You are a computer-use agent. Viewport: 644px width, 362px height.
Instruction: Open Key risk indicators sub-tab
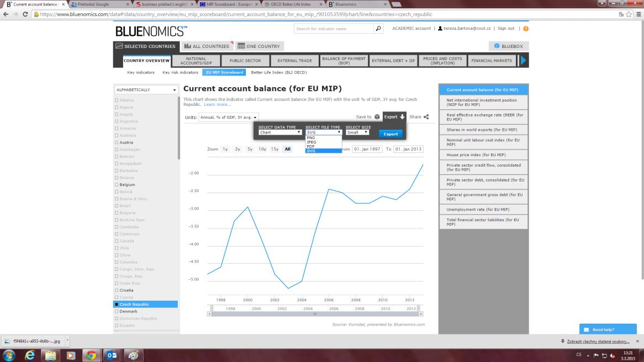(x=180, y=72)
